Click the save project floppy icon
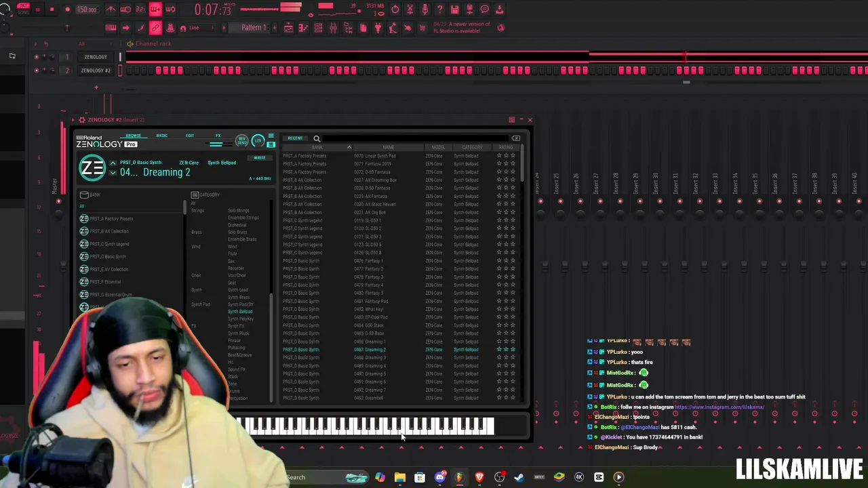 coord(455,9)
